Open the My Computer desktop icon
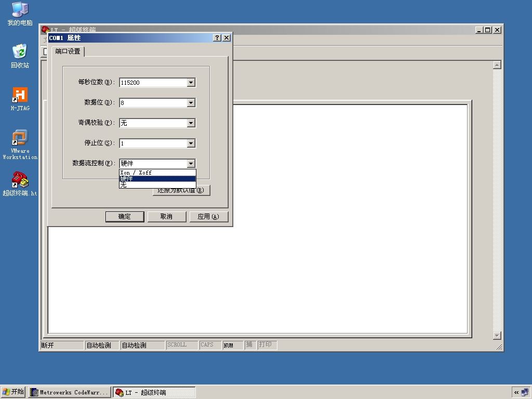 point(20,14)
